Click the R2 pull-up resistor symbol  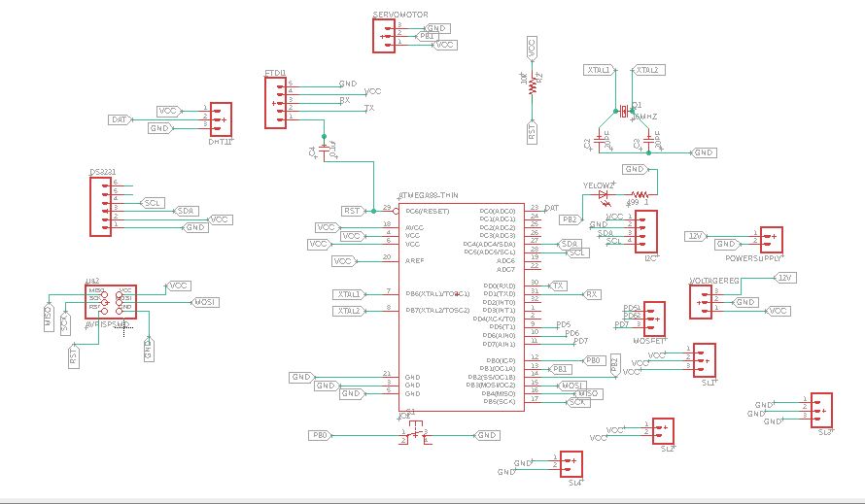tap(533, 86)
